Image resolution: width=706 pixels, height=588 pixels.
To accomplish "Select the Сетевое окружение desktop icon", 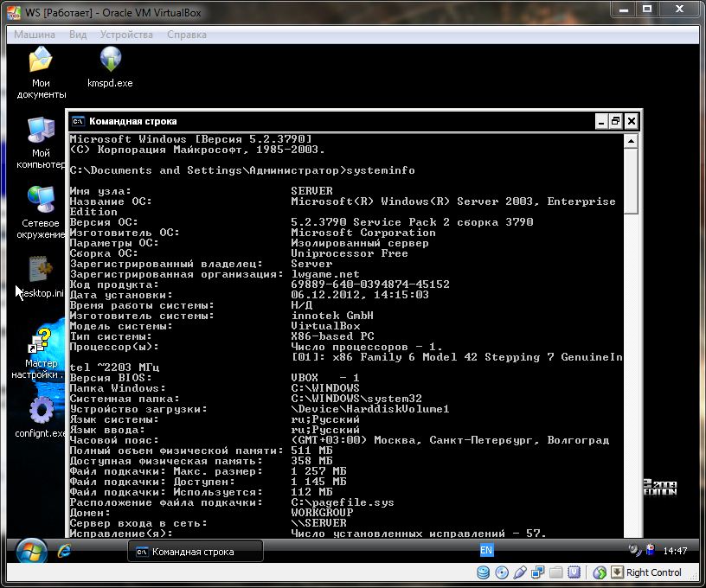I will pyautogui.click(x=41, y=214).
